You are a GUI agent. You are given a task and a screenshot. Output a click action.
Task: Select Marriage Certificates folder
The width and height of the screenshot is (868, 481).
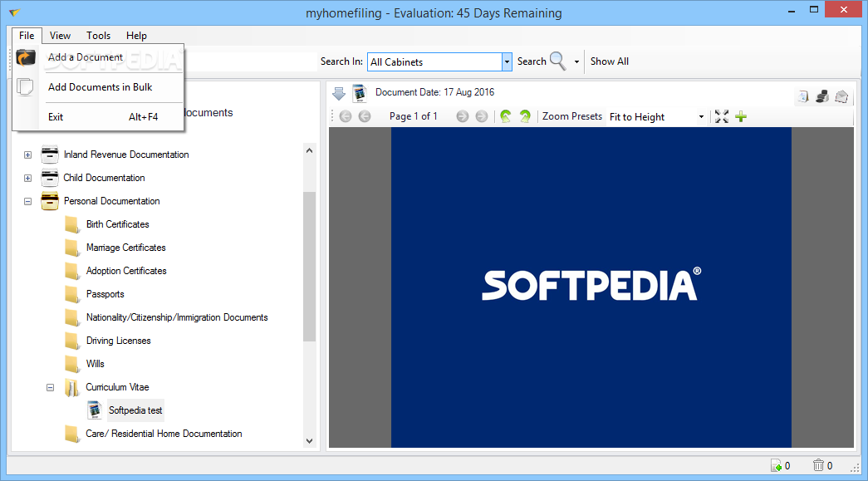tap(125, 248)
